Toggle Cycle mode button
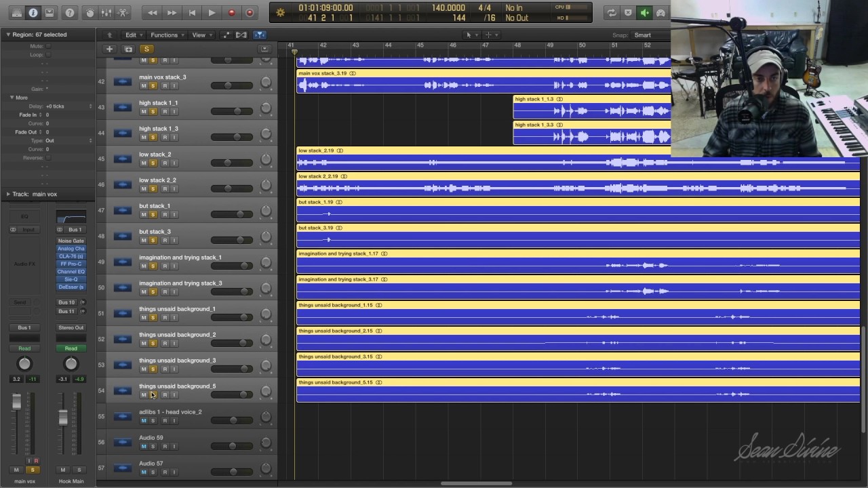The height and width of the screenshot is (488, 868). 612,13
